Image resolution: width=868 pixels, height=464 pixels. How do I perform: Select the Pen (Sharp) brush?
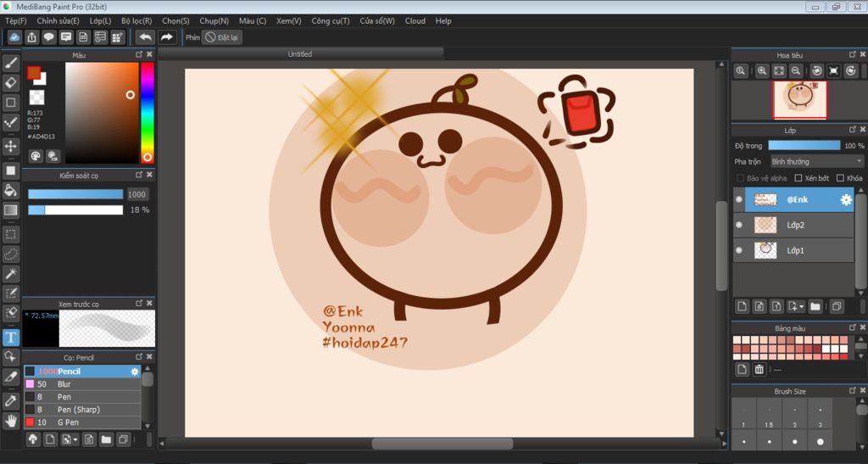(82, 410)
